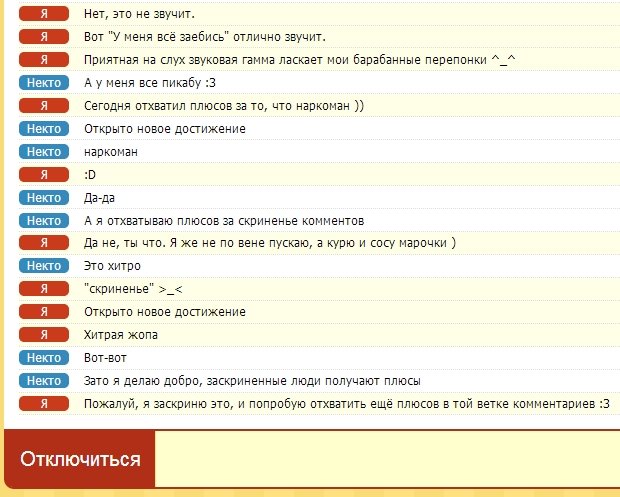Viewport: 620px width, 497px height.
Task: Select the Некто badge beside "А у меня все пикабу"
Action: [44, 83]
